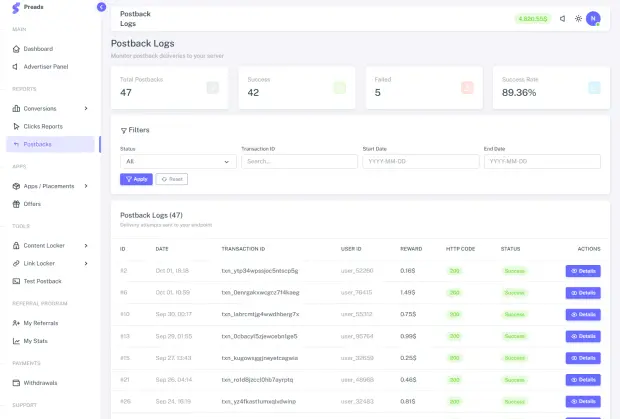Click the Conversions chart icon
Viewport: 620px width, 419px height.
point(16,108)
